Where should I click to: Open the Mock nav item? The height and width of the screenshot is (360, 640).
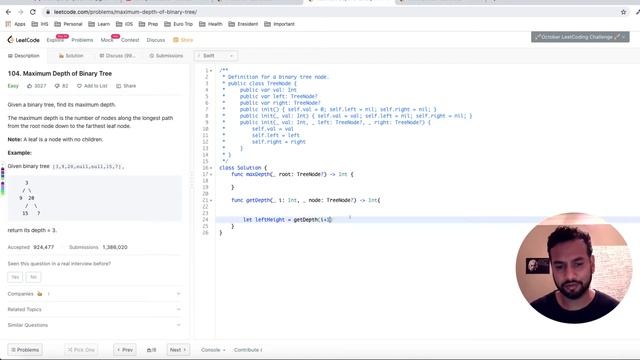coord(107,40)
